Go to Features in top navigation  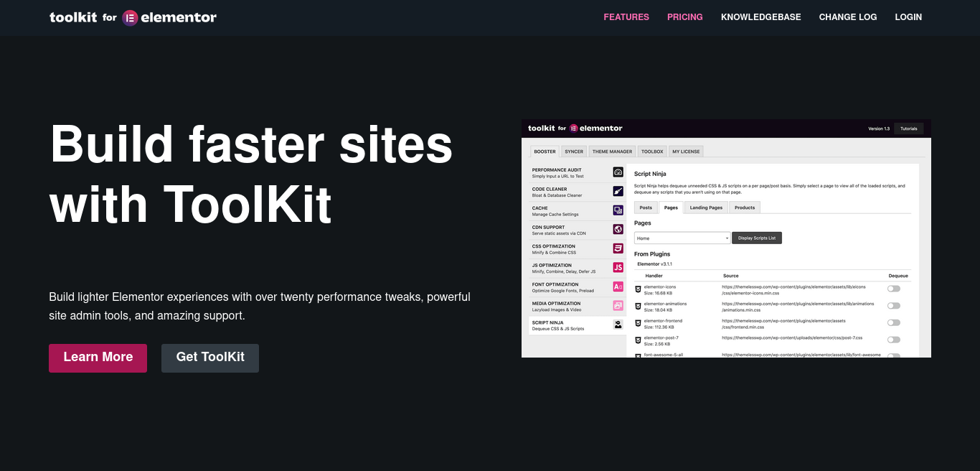click(x=626, y=17)
